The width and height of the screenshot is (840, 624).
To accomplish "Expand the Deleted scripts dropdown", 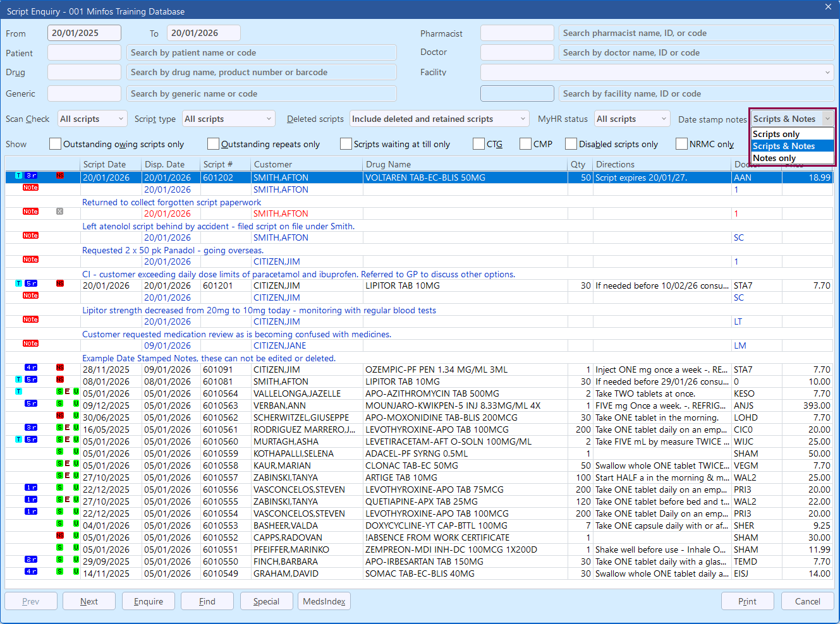I will pyautogui.click(x=439, y=119).
